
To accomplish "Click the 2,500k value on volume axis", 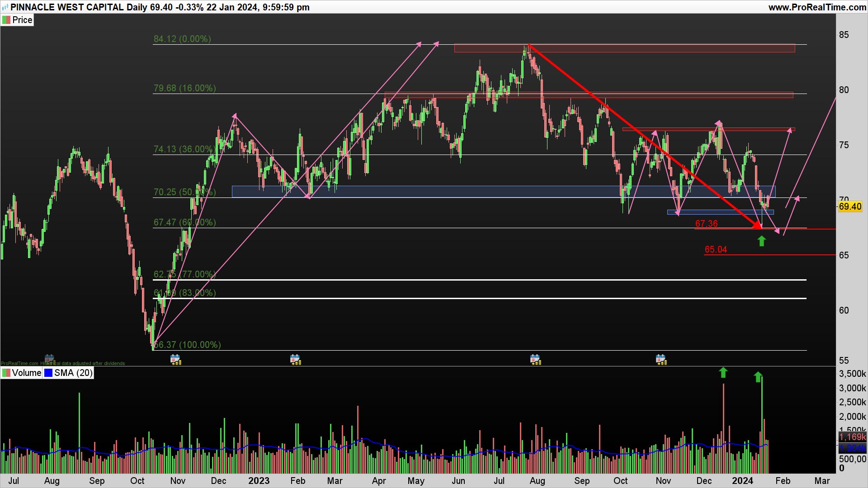I will [x=853, y=402].
